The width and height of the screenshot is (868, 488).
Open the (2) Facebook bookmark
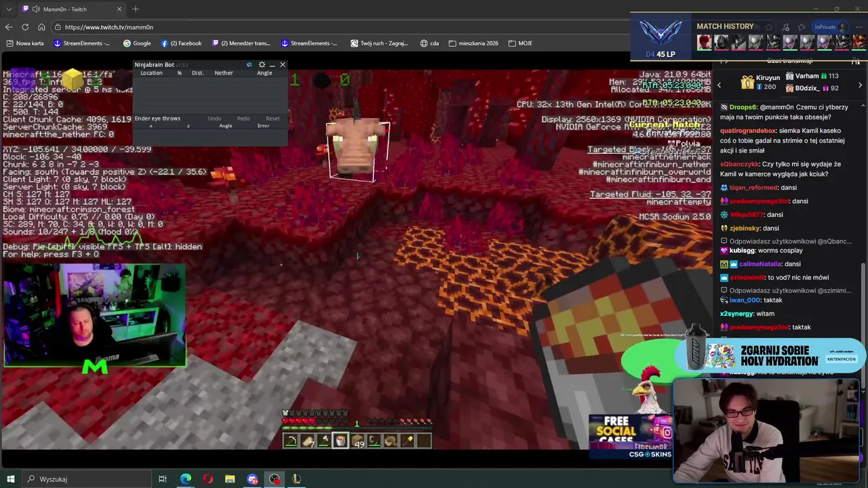181,43
